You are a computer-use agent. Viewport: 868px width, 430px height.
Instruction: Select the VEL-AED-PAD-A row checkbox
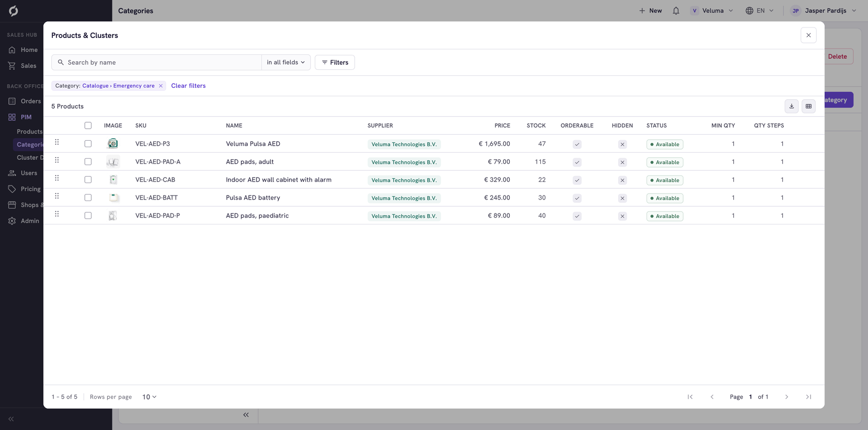(88, 162)
